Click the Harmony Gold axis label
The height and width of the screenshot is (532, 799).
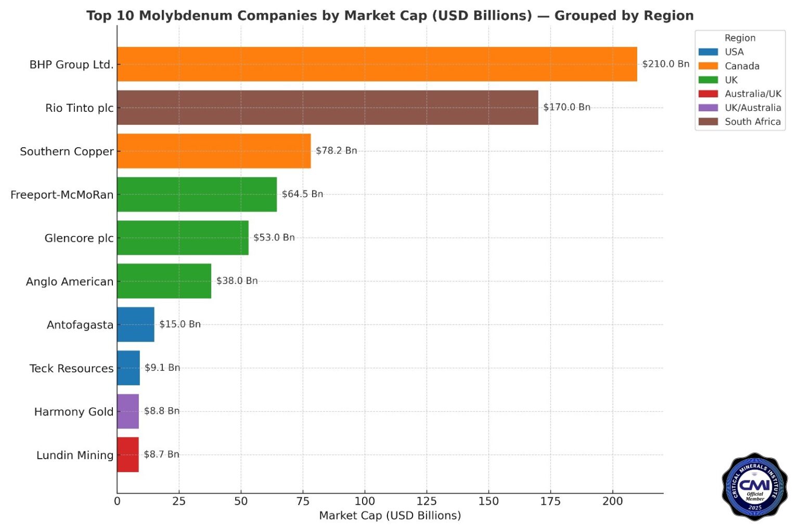[x=74, y=412]
